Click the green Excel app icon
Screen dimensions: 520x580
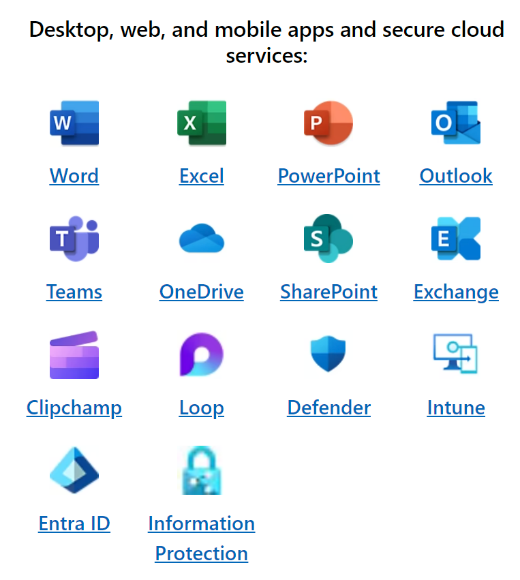(202, 122)
